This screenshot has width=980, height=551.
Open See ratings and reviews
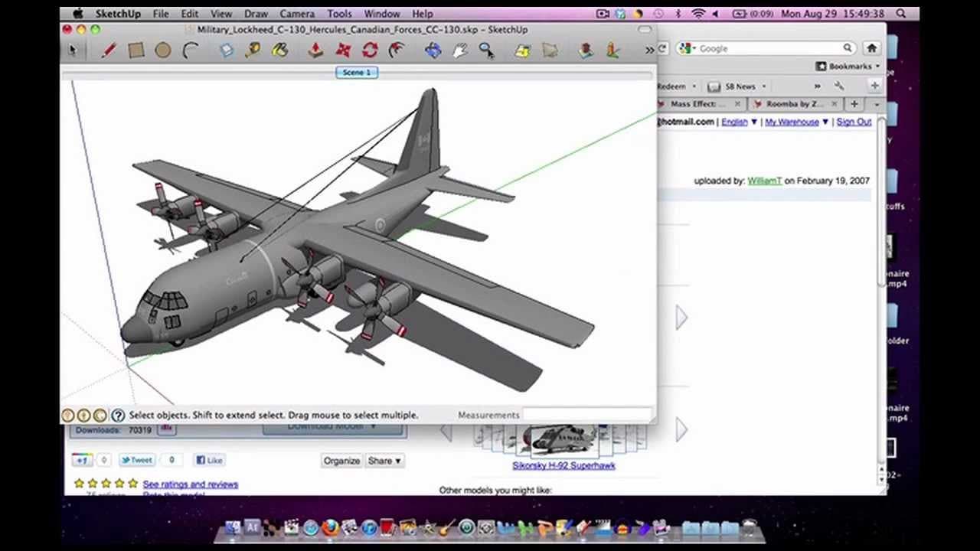(190, 484)
